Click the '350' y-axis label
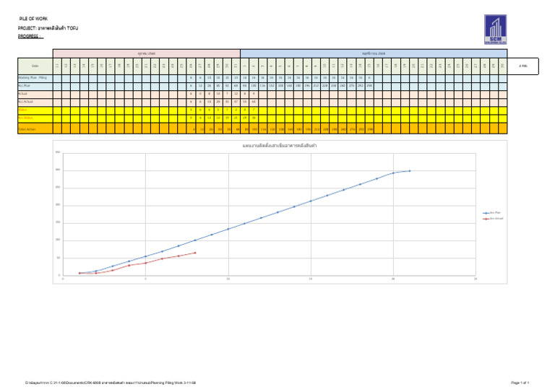 tap(58, 152)
